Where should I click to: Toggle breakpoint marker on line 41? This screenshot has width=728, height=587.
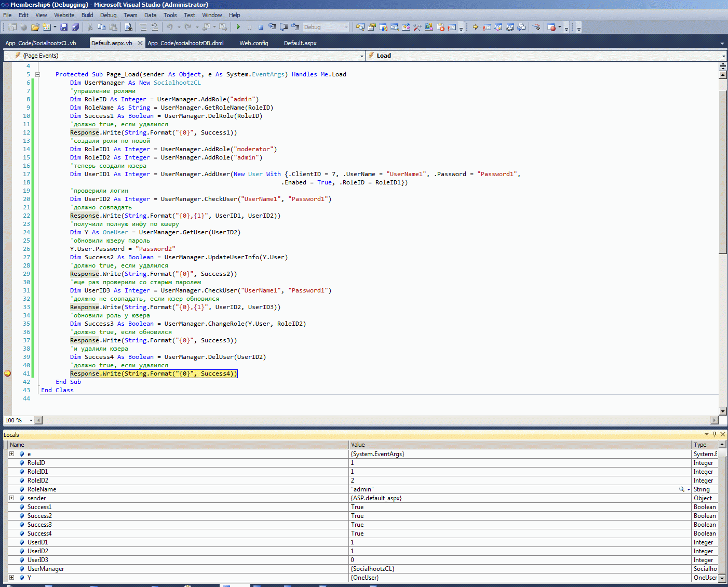click(7, 373)
